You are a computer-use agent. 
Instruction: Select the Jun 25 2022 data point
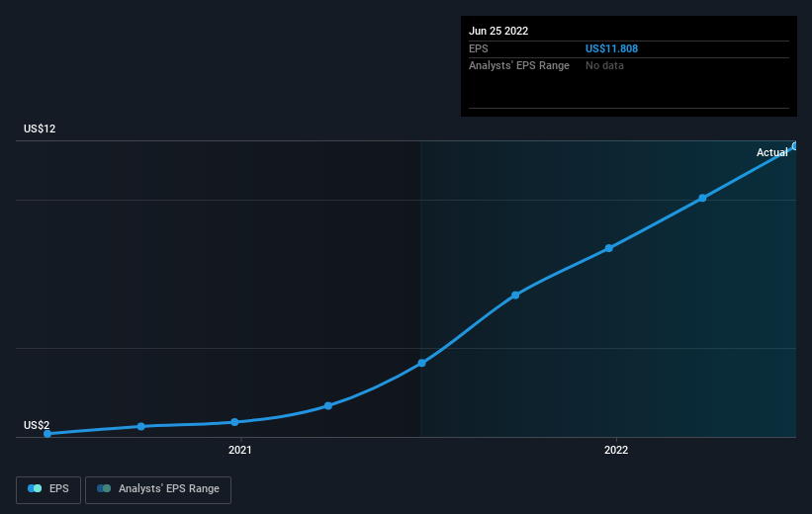click(x=795, y=146)
